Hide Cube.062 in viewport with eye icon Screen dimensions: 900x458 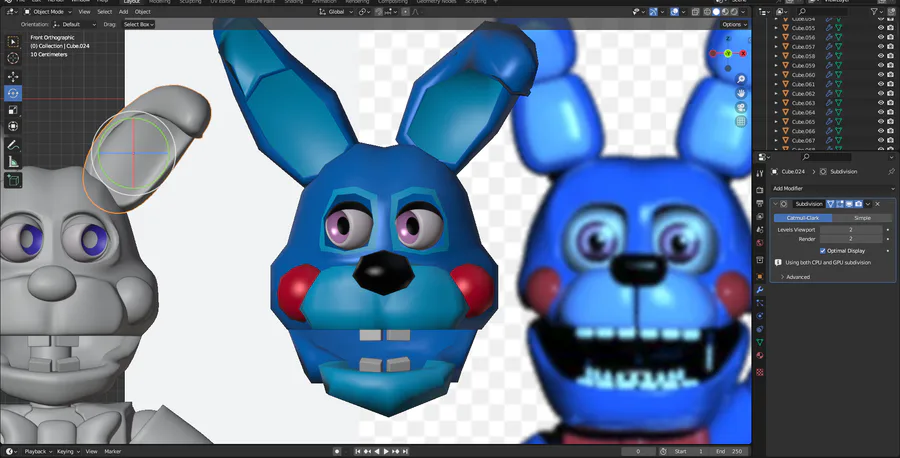tap(881, 93)
